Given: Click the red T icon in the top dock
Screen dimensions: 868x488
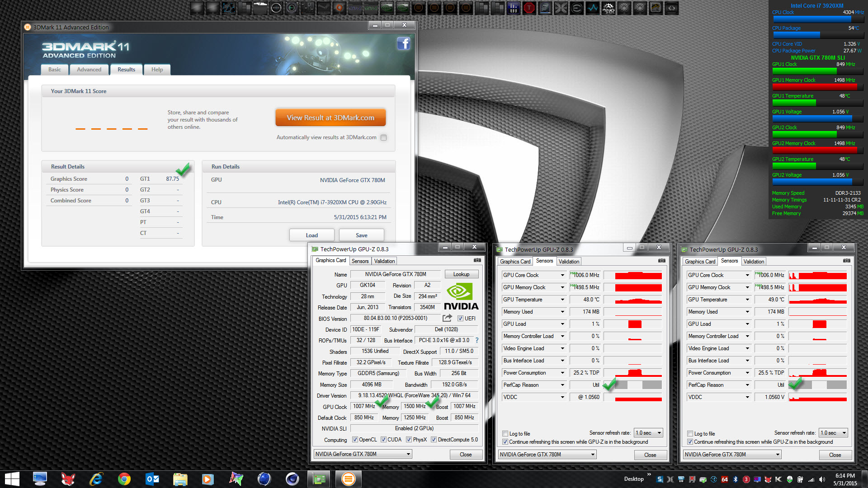Looking at the screenshot, I should pyautogui.click(x=529, y=8).
